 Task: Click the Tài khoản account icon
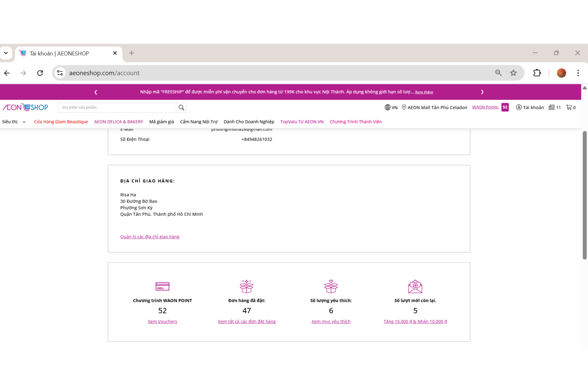click(519, 107)
